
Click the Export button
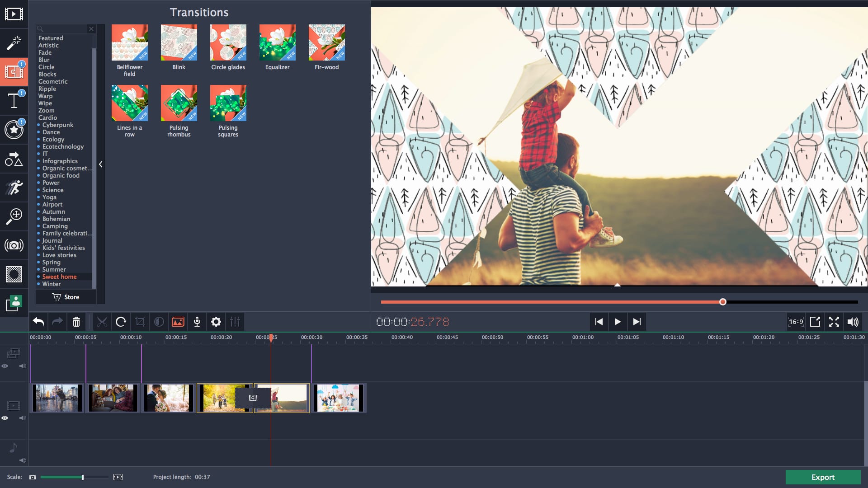coord(823,477)
